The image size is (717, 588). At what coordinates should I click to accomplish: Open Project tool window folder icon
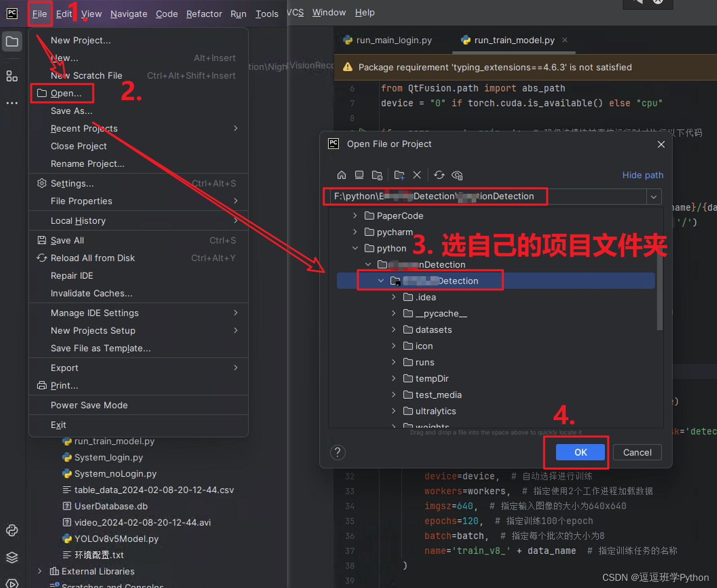pyautogui.click(x=12, y=42)
